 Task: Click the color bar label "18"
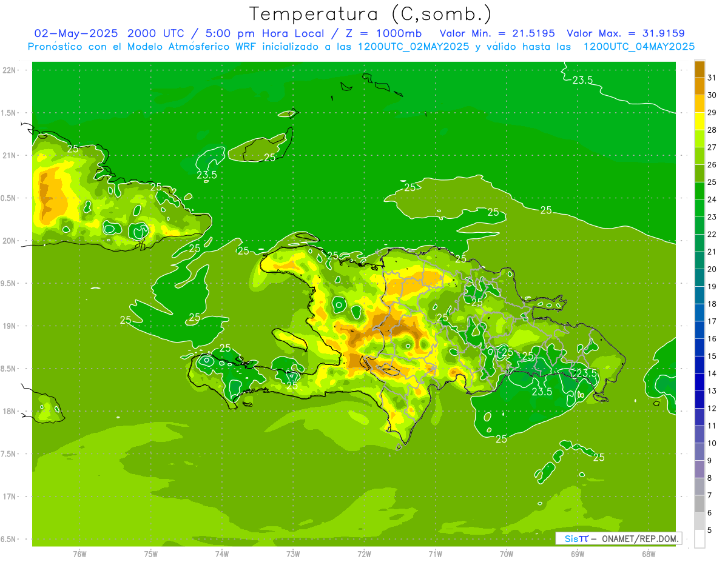(712, 304)
